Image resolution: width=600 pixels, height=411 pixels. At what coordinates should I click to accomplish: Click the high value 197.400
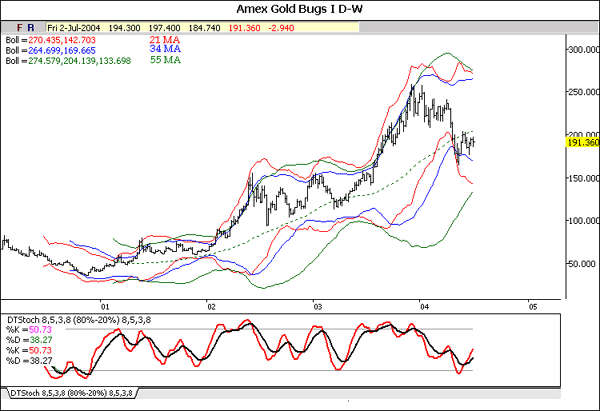click(164, 28)
